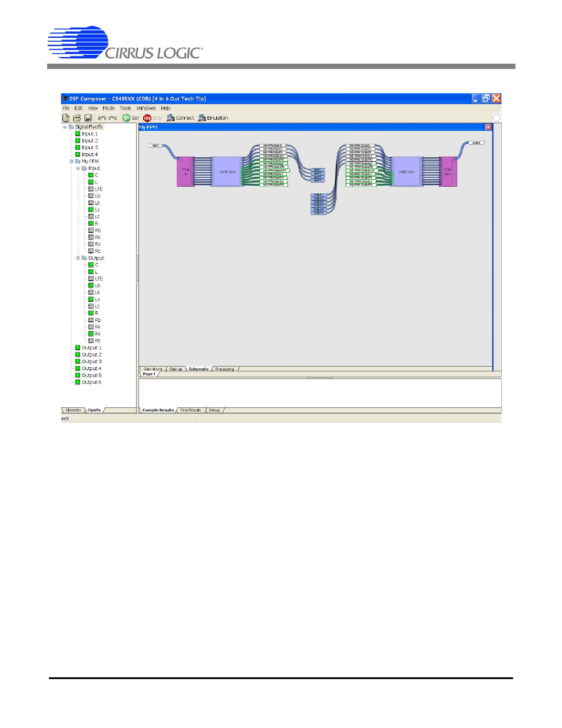Screen dimensions: 562x728
Task: Show the Debug tab
Action: pyautogui.click(x=214, y=410)
